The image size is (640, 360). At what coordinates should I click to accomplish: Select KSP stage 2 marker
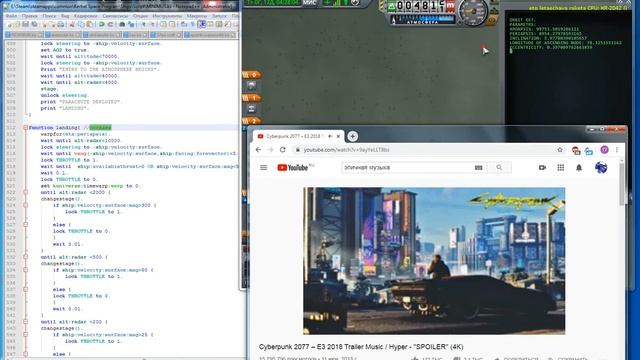[x=252, y=121]
